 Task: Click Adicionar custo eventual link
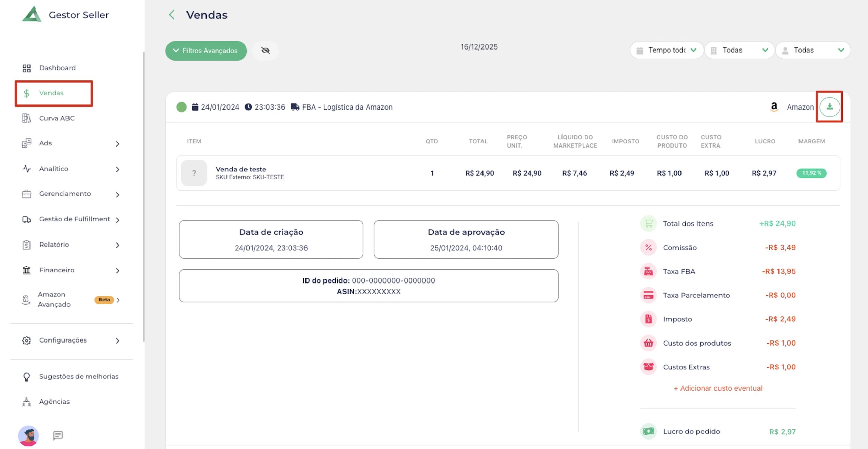coord(718,388)
